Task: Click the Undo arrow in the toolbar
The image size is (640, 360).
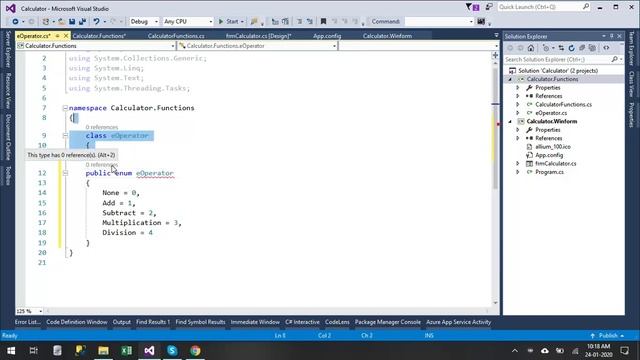Action: [96, 22]
